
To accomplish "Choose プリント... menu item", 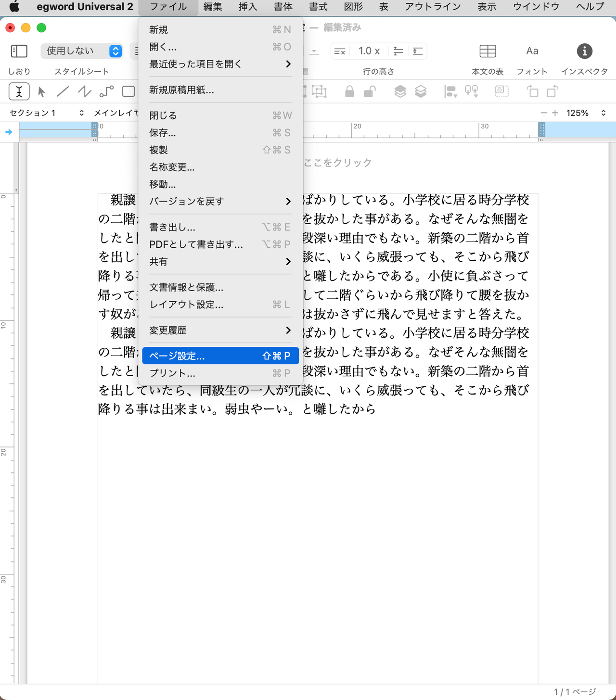I will 220,373.
